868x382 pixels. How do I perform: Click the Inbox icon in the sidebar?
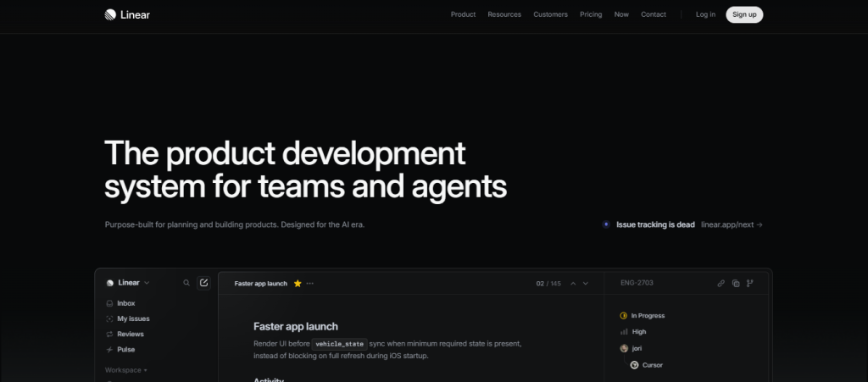109,303
